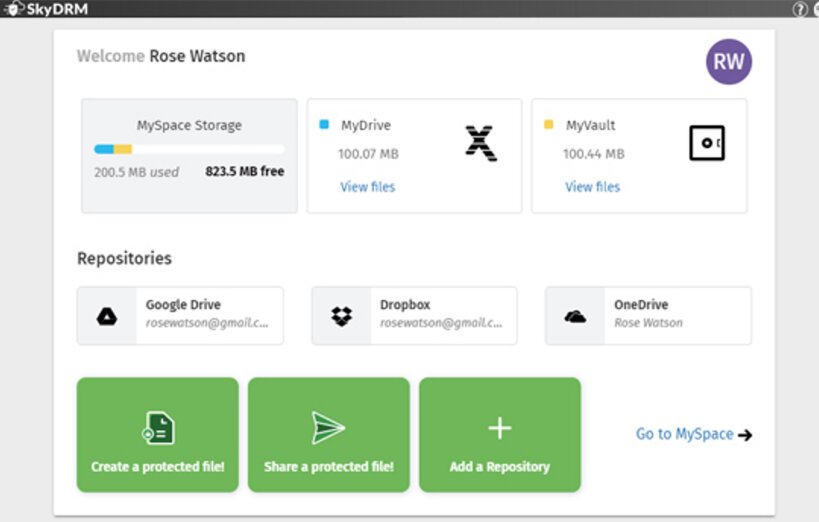Click the protected document icon on Create tile
Image resolution: width=819 pixels, height=522 pixels.
point(158,428)
